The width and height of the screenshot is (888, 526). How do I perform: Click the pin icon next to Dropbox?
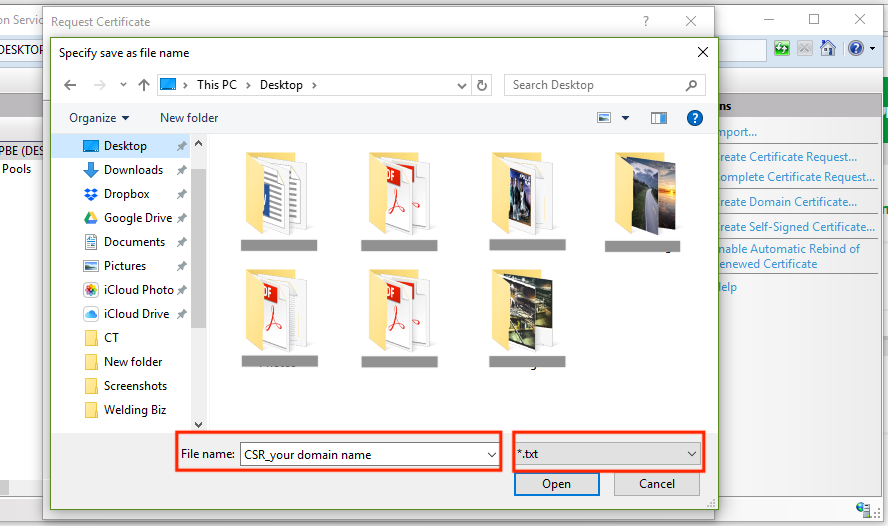(181, 194)
